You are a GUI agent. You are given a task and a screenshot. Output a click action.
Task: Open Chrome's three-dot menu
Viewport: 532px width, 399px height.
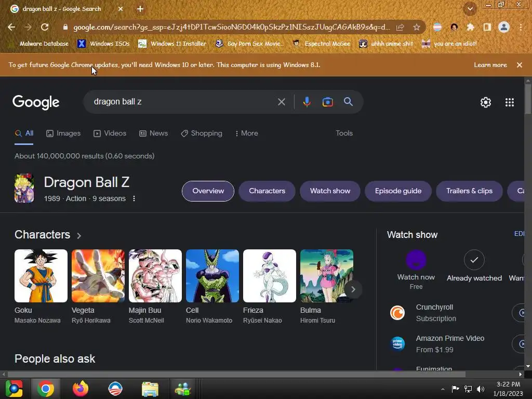(x=521, y=27)
